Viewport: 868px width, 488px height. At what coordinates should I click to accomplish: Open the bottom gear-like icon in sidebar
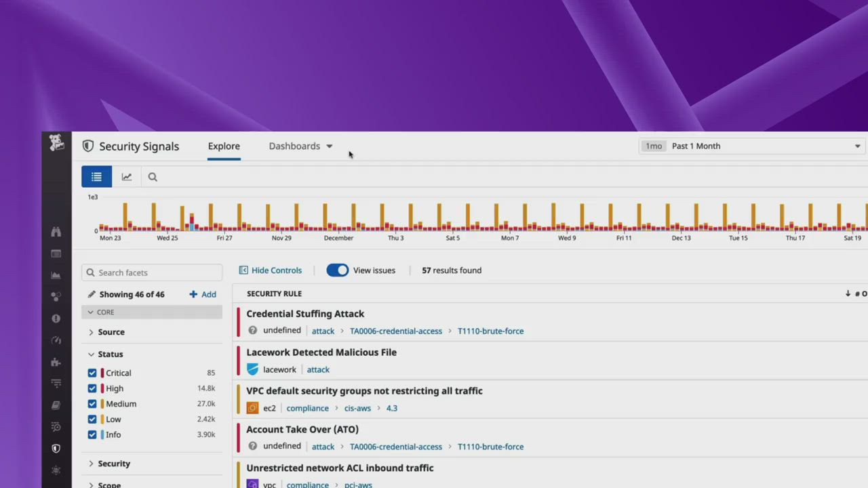(x=56, y=470)
